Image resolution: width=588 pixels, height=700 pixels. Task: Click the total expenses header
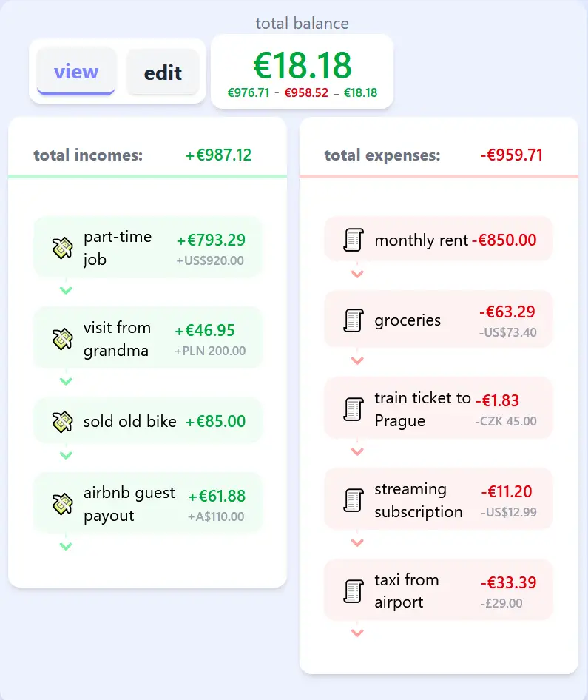point(382,155)
